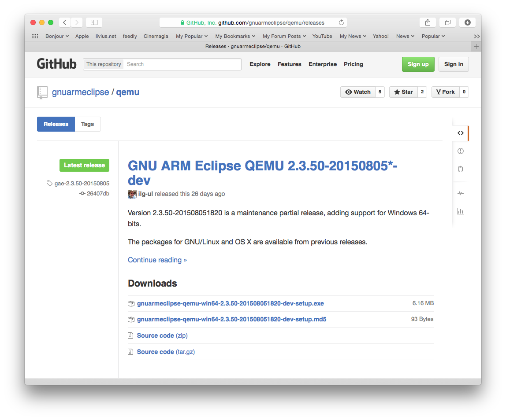506x420 pixels.
Task: Click the Sign in button
Action: pyautogui.click(x=454, y=64)
